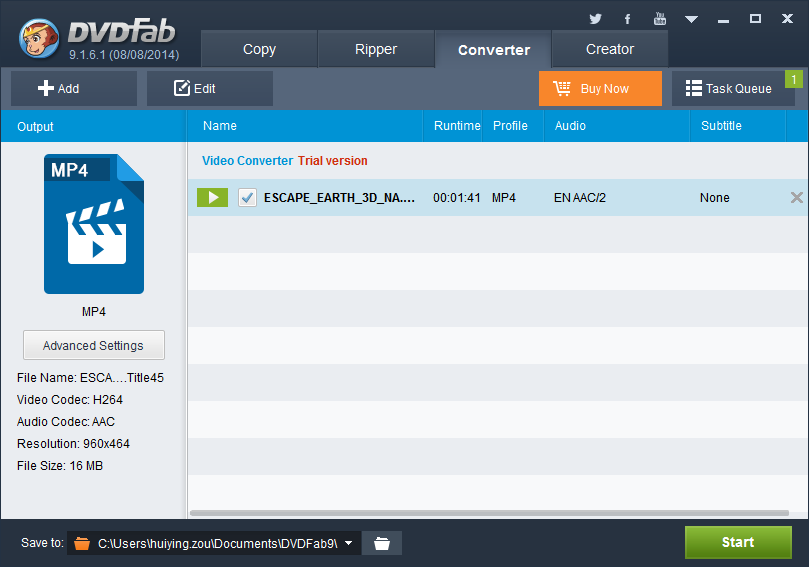This screenshot has height=567, width=809.
Task: Select the ESCAPE_EARTH_3D_NA.... title name
Action: pos(339,198)
